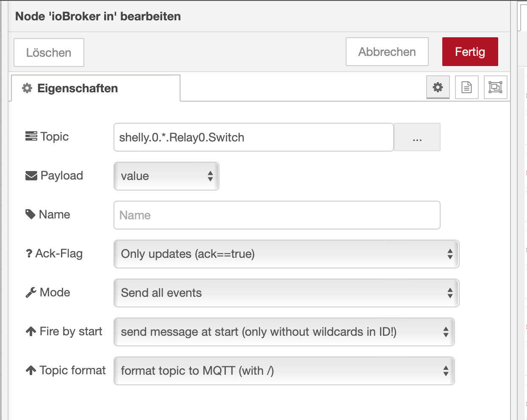
Task: Click the Löschen button
Action: pyautogui.click(x=49, y=52)
